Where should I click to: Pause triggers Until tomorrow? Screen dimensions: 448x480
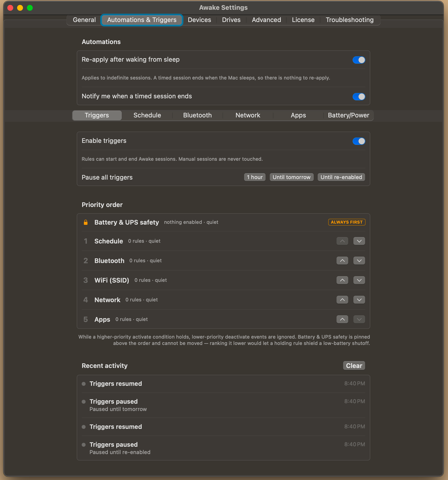[291, 177]
